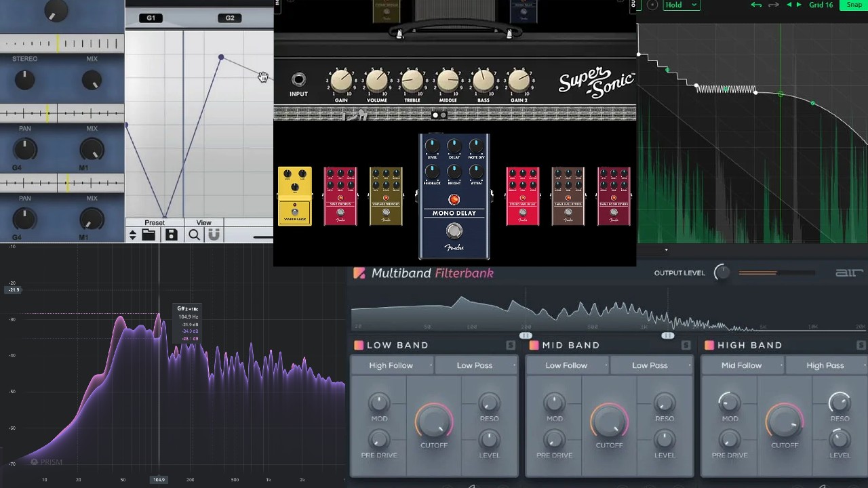The image size is (868, 488).
Task: Select the Small Room Reverb pedal
Action: click(614, 196)
